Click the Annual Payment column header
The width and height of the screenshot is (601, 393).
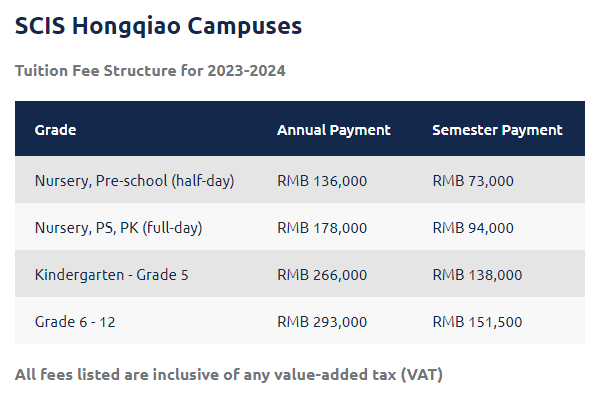click(333, 130)
